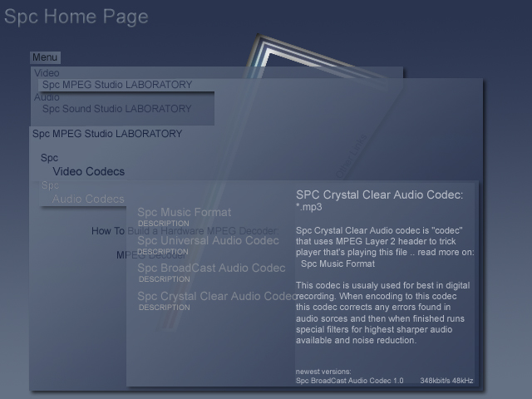Show DESCRIPTION under Spc Music Format
This screenshot has width=532, height=399.
pos(164,224)
